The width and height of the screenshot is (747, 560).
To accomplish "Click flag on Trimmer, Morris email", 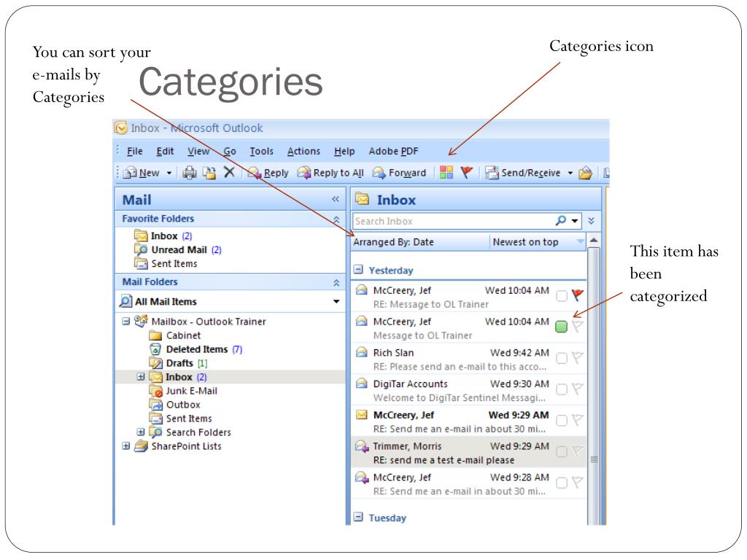I will click(578, 451).
